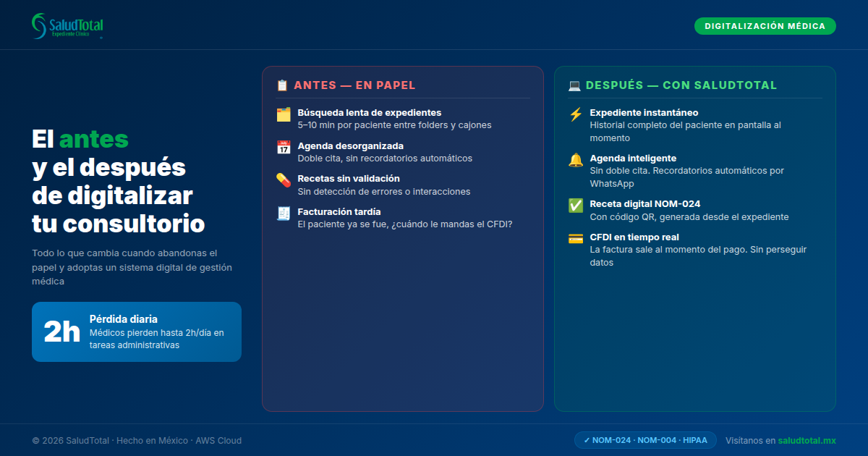The width and height of the screenshot is (868, 456).
Task: Select the clipboard icon in the ANTES header
Action: pyautogui.click(x=281, y=85)
